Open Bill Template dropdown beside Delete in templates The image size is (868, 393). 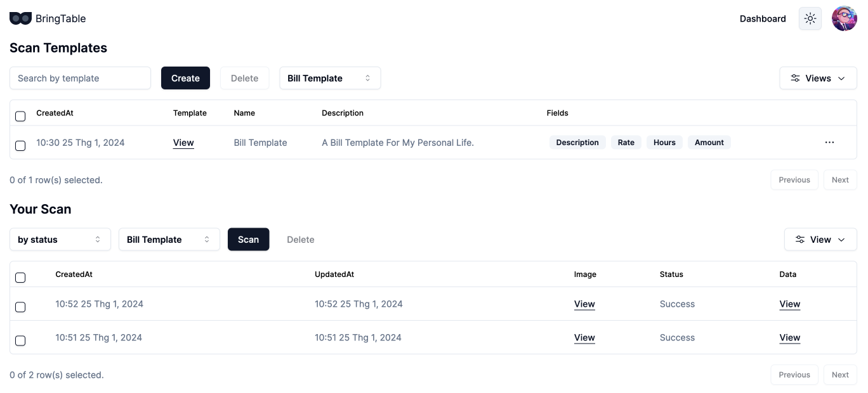(x=330, y=79)
